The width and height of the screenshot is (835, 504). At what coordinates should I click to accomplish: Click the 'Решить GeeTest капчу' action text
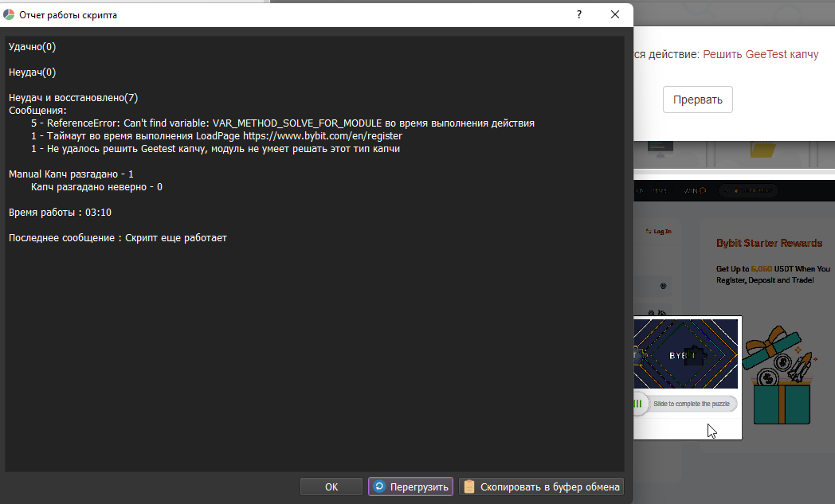point(760,54)
